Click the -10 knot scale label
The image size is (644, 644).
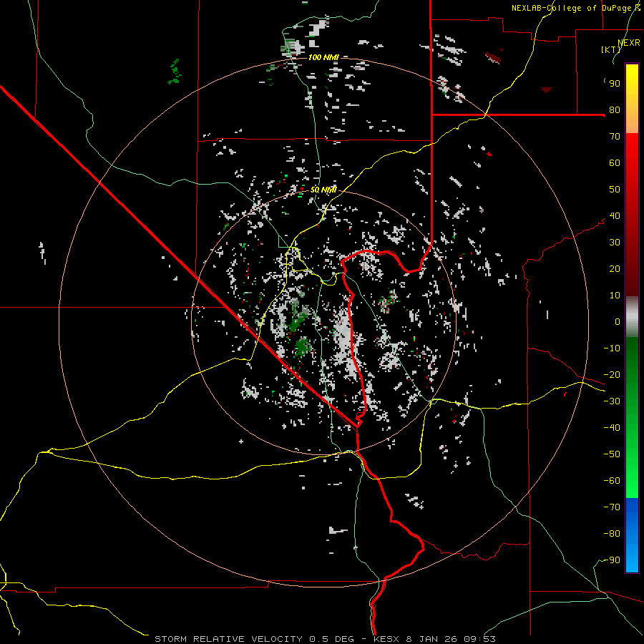pyautogui.click(x=612, y=348)
